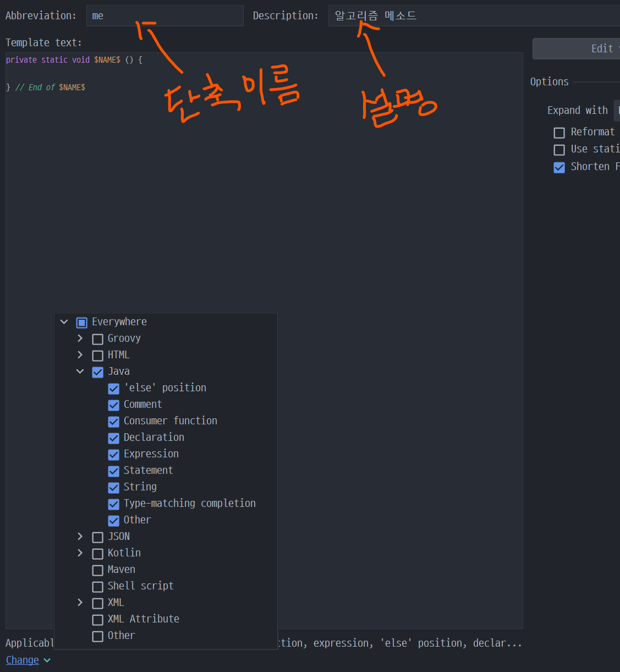The height and width of the screenshot is (672, 620).
Task: Uncheck the Comment checkbox under Java
Action: pos(113,405)
